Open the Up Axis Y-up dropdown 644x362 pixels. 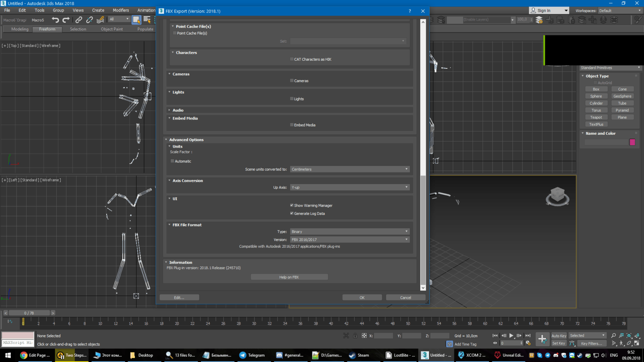coord(350,187)
